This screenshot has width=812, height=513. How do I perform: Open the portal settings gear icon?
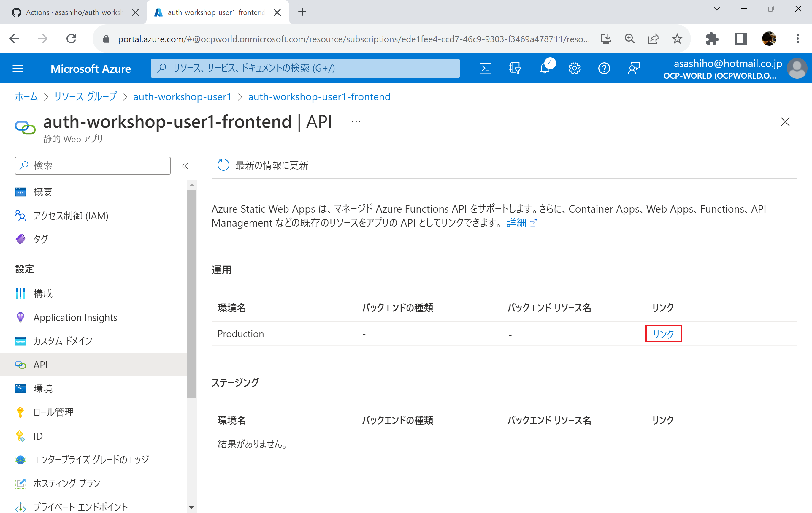[x=574, y=68]
